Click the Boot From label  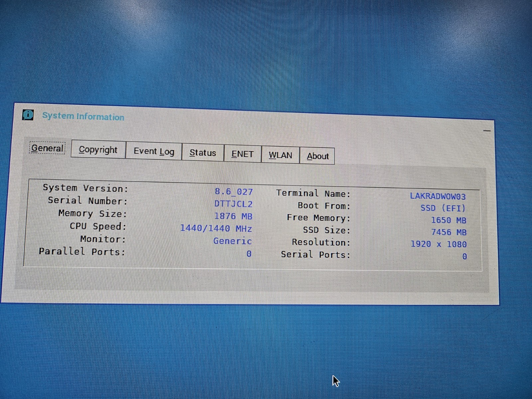pos(324,205)
